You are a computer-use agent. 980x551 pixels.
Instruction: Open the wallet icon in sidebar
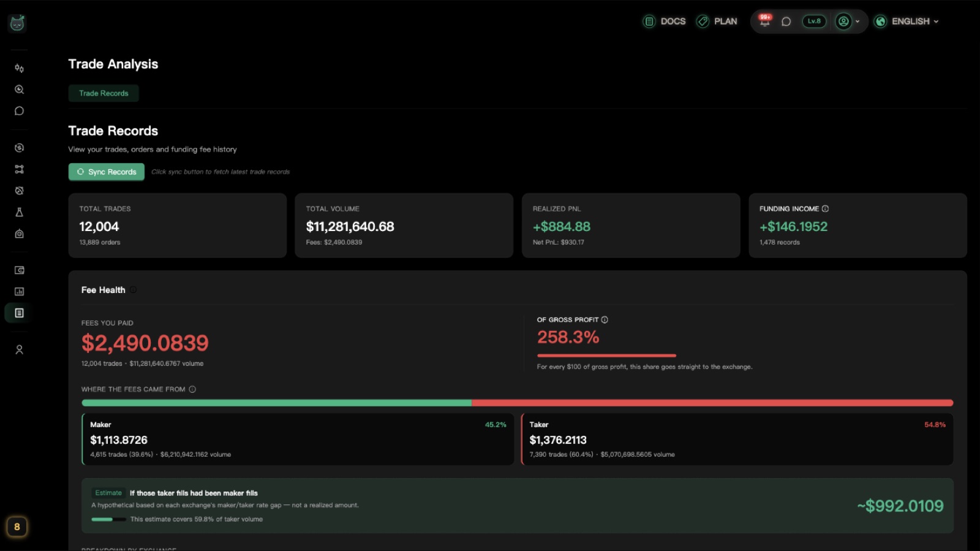pyautogui.click(x=19, y=270)
